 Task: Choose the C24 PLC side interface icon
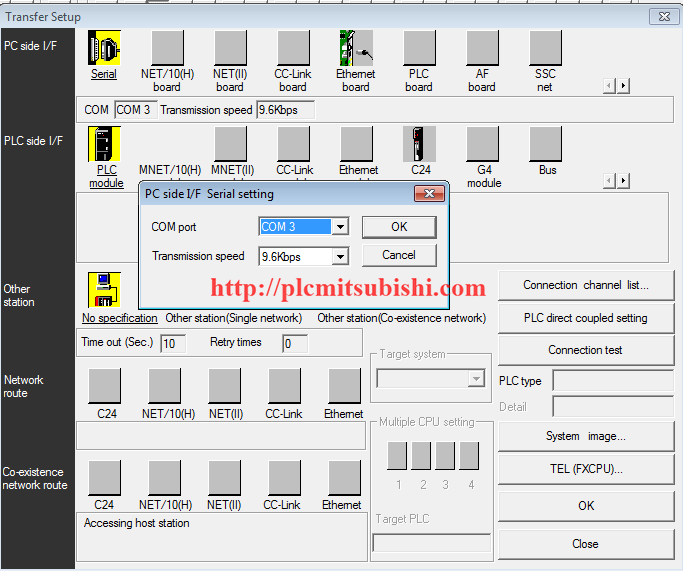pyautogui.click(x=420, y=144)
